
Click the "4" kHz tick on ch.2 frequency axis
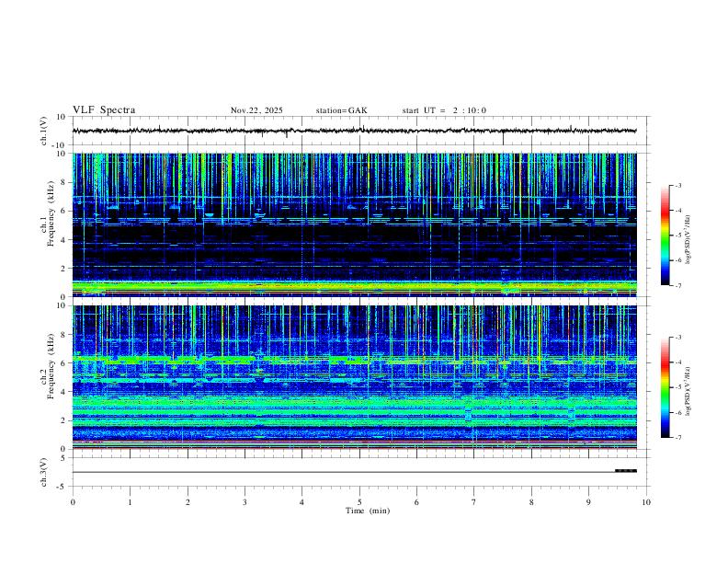point(64,392)
